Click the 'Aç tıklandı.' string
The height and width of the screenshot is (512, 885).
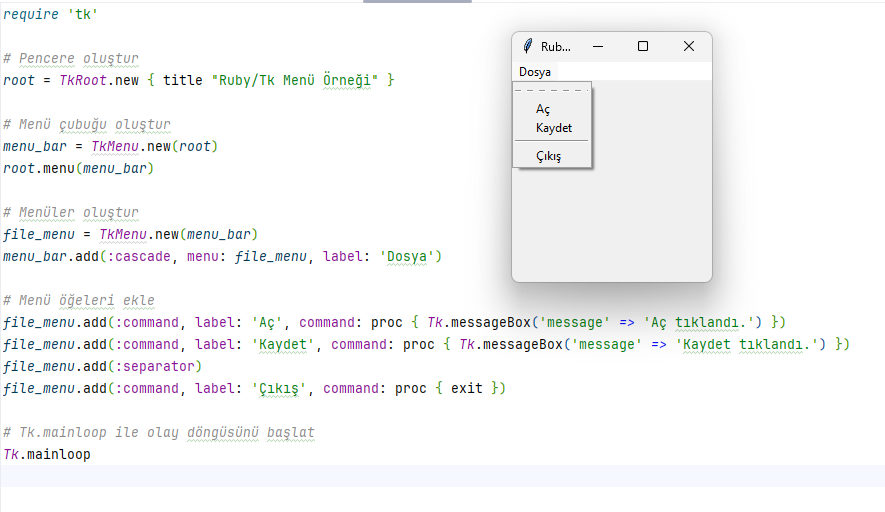click(x=698, y=322)
